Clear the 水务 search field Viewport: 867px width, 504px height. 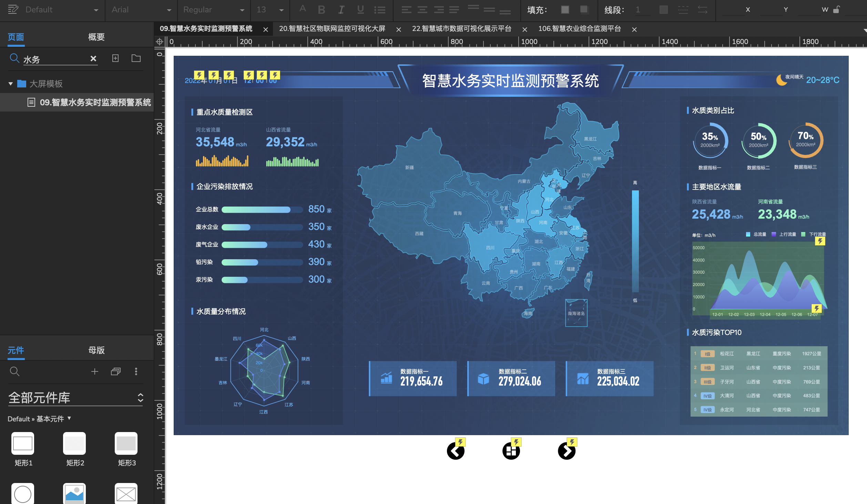coord(93,59)
